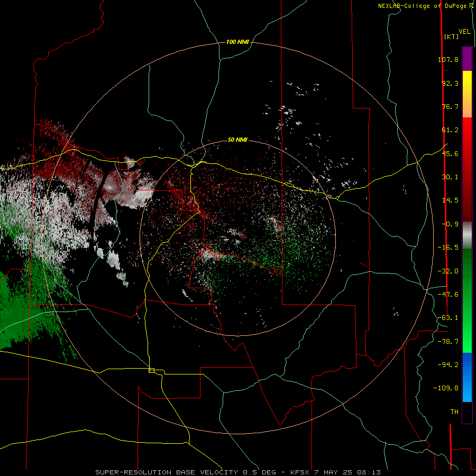Click the VEL legend heading
The height and width of the screenshot is (476, 476).
pos(464,32)
